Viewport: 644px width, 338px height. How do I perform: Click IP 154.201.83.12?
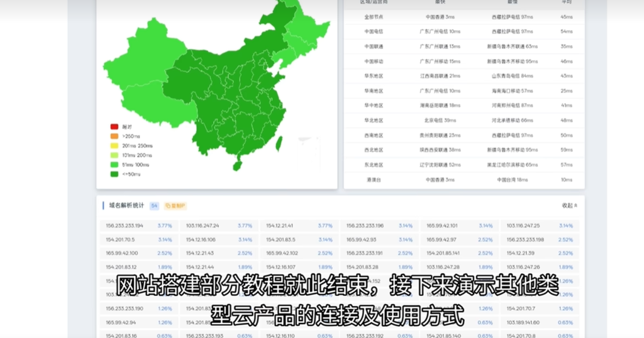coord(121,267)
